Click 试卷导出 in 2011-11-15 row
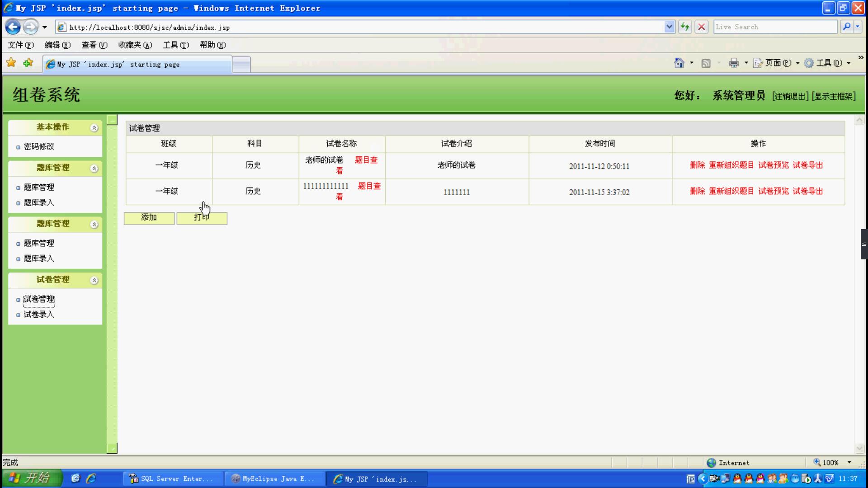 (x=807, y=191)
